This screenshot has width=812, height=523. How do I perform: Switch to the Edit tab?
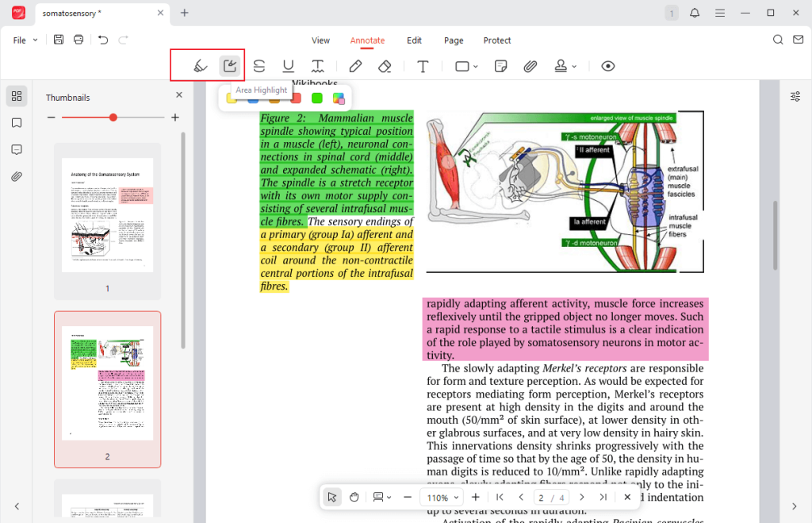414,40
